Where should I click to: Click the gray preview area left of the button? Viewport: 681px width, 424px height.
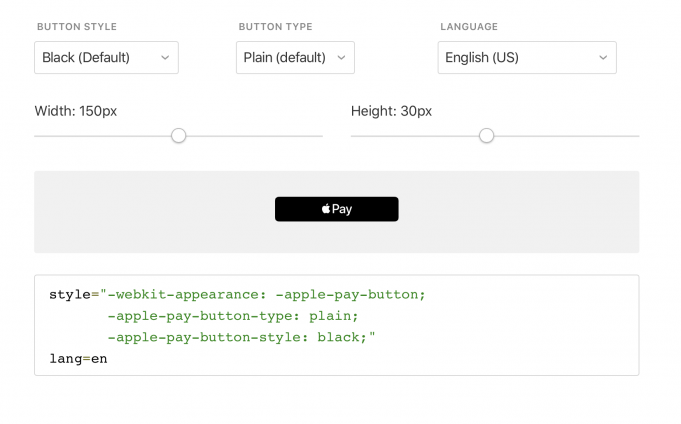point(150,211)
